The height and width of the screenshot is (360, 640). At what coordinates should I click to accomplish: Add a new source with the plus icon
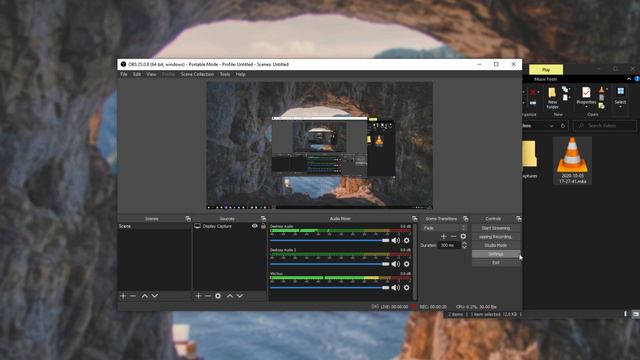pos(198,296)
